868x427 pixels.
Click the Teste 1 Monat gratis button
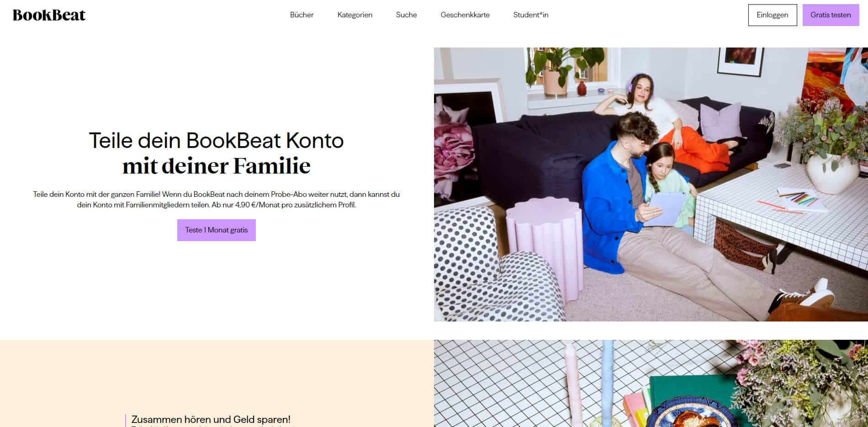[x=217, y=230]
